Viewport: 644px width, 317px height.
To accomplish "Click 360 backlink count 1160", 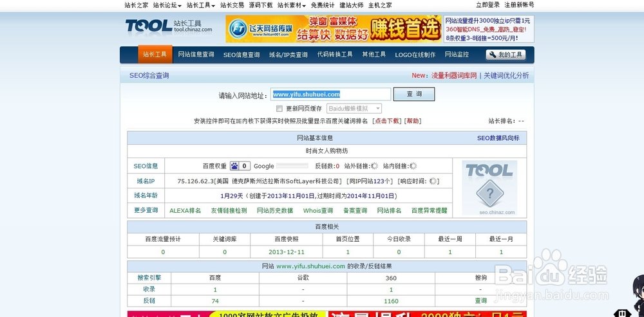I will (x=391, y=301).
